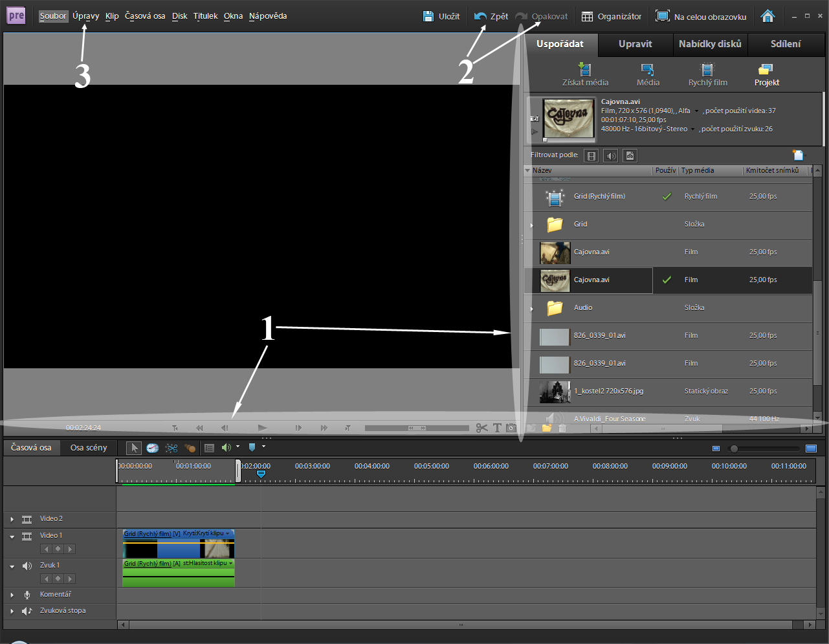Expand the Zvuková stopa track

12,611
